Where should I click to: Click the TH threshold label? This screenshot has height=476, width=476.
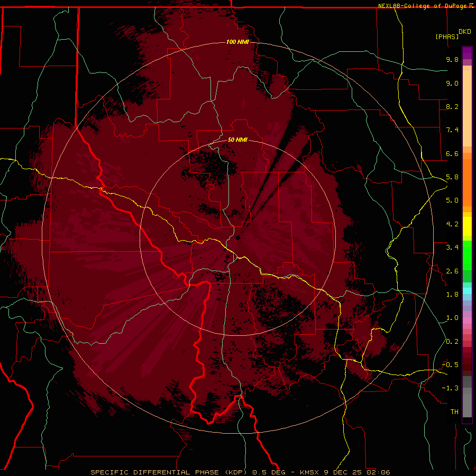454,412
